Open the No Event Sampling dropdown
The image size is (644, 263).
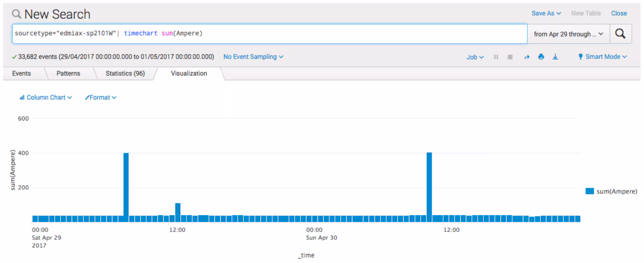pos(253,57)
